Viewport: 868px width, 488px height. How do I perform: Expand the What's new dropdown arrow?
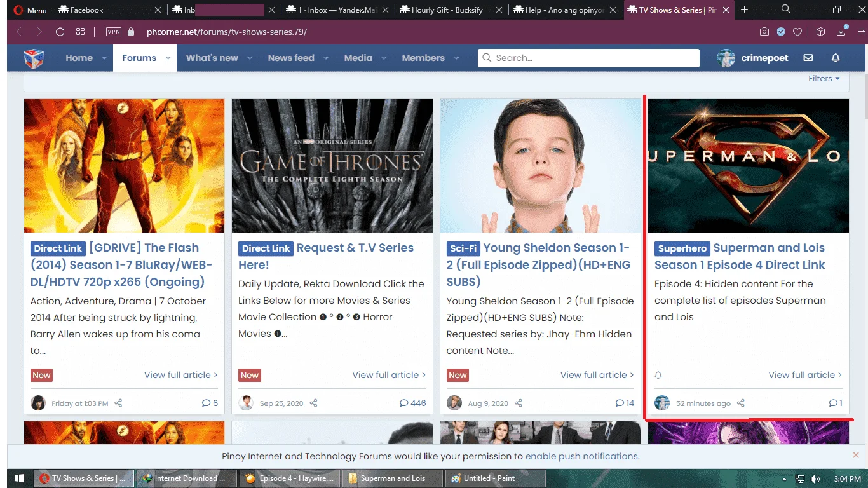(x=250, y=58)
